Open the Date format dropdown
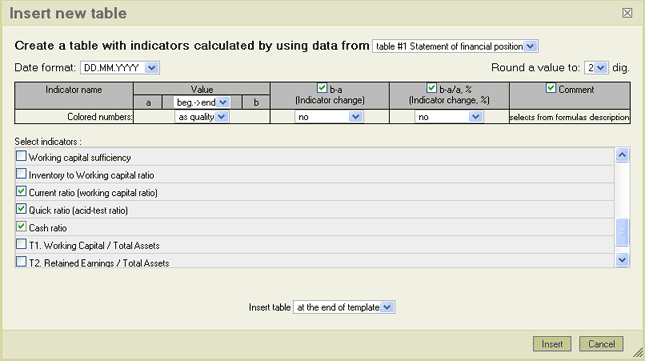Viewport: 645px width, 361px height. [120, 67]
